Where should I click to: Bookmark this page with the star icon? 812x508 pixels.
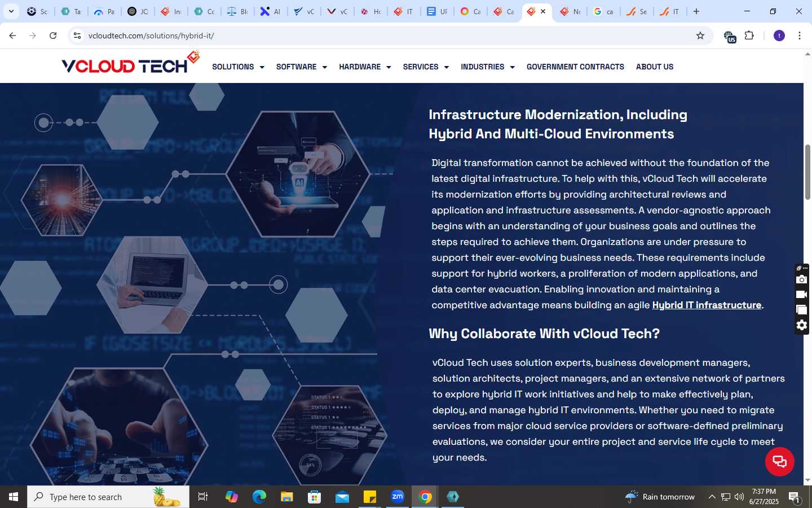[700, 36]
